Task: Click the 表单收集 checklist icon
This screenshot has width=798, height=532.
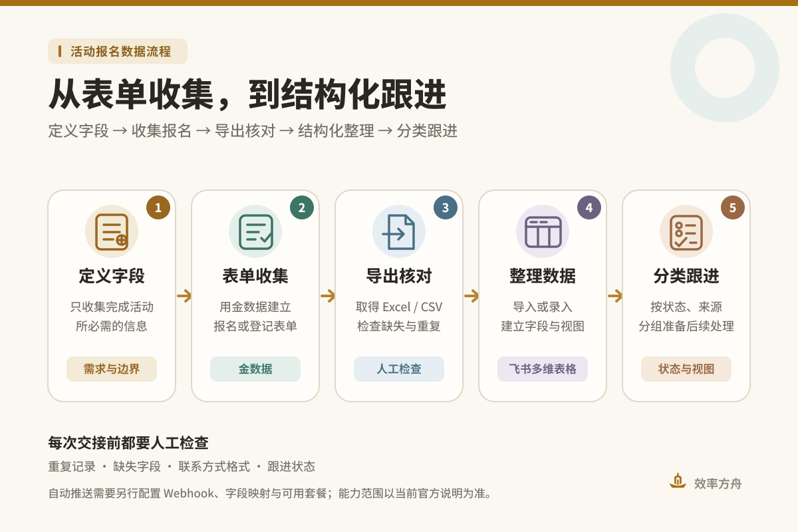Action: click(255, 231)
